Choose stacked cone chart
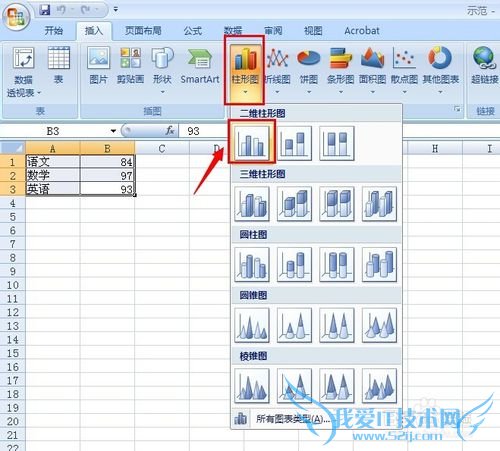Screen dimensions: 500x451 [294, 325]
